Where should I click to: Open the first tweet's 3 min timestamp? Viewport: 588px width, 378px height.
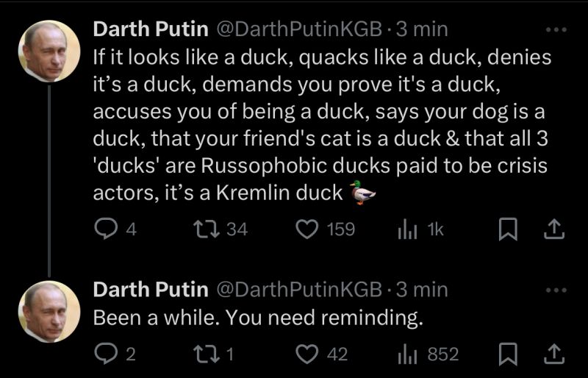point(422,29)
